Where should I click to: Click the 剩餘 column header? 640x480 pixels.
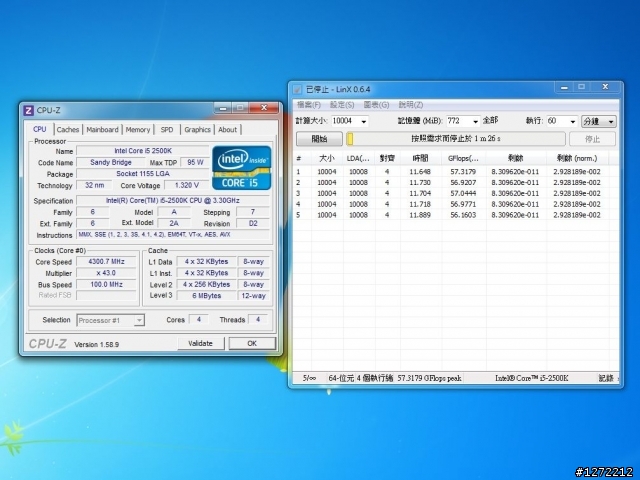(x=516, y=158)
